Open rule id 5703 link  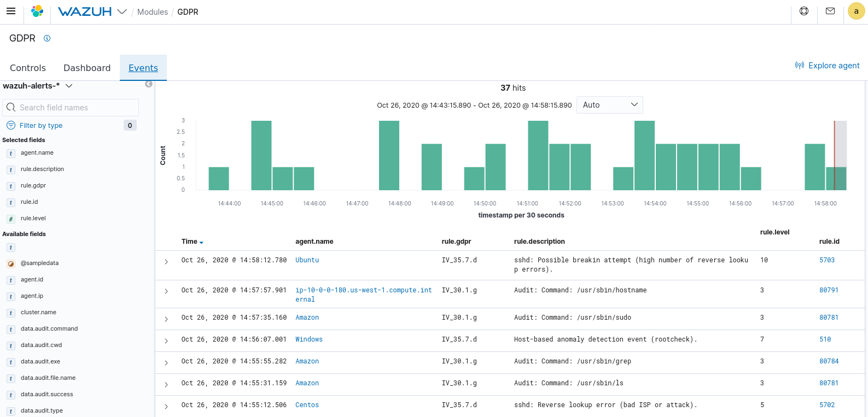coord(826,260)
